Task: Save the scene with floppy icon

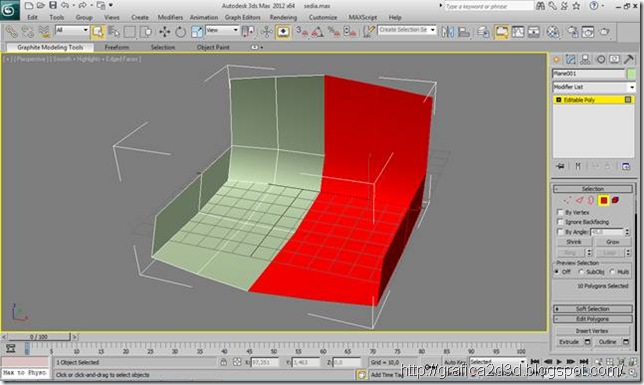Action: tap(53, 5)
